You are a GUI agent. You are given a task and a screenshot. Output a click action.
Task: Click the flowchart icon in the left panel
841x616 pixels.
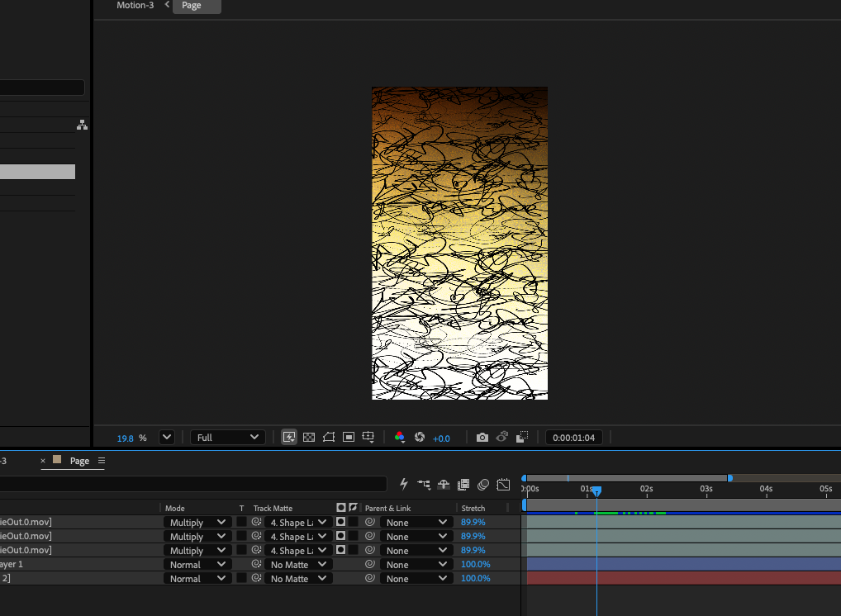point(82,125)
